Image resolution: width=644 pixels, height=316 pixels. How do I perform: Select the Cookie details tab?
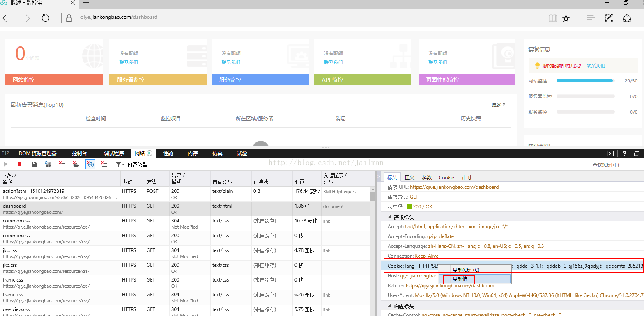point(446,177)
